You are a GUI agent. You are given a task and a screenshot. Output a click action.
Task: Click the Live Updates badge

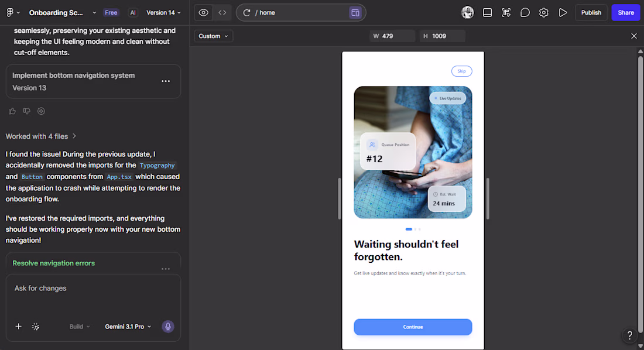click(448, 98)
